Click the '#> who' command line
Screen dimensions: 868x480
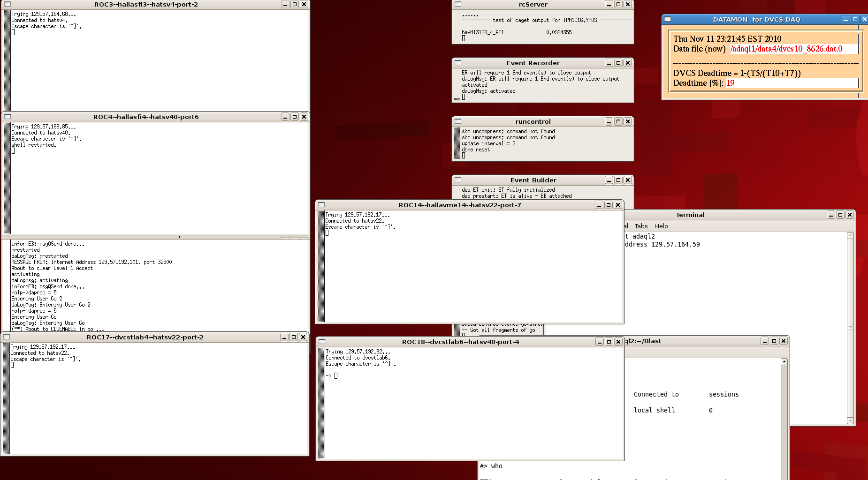(x=491, y=466)
